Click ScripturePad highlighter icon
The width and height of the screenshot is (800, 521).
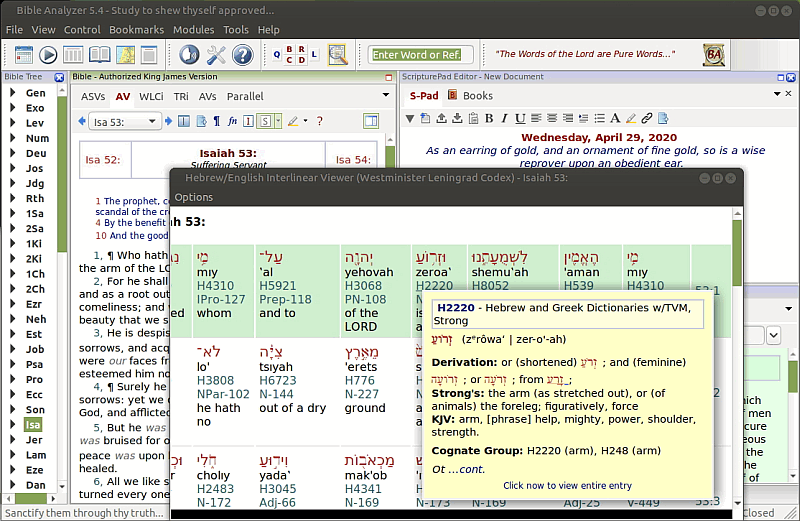coord(631,118)
